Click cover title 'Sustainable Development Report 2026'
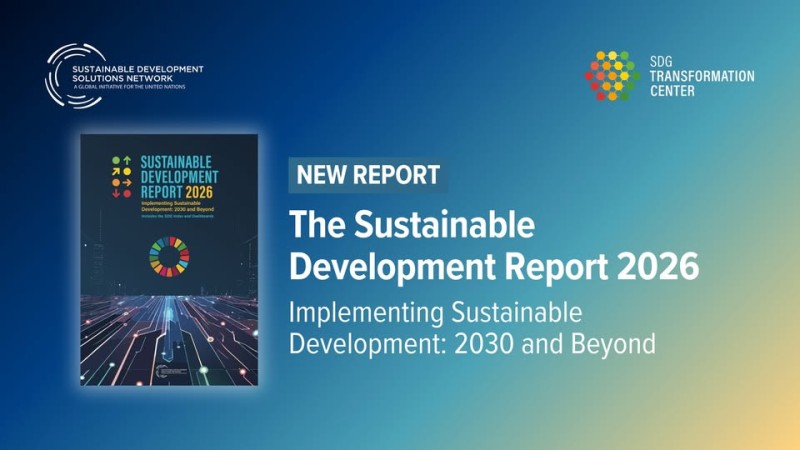The image size is (800, 450). pos(179,177)
